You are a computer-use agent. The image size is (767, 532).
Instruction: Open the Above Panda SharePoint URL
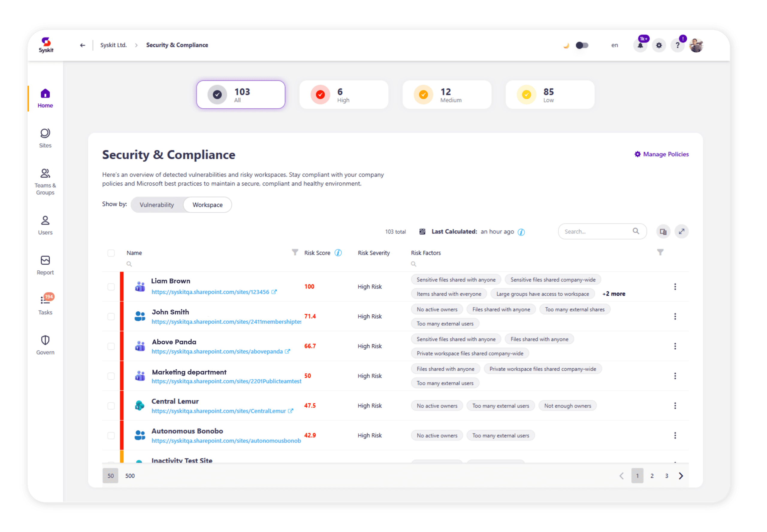click(217, 352)
